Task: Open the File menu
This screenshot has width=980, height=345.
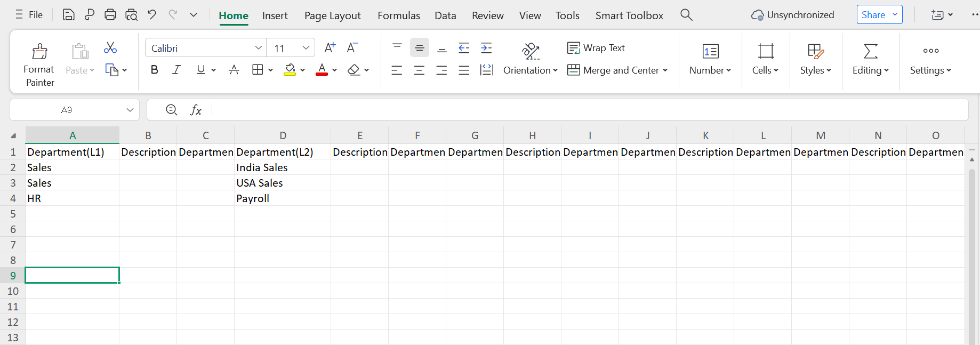Action: click(x=29, y=15)
